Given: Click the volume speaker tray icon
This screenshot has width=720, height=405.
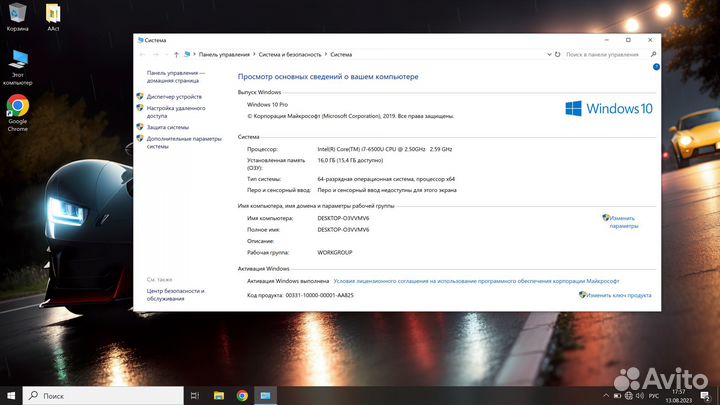Looking at the screenshot, I should [x=640, y=395].
